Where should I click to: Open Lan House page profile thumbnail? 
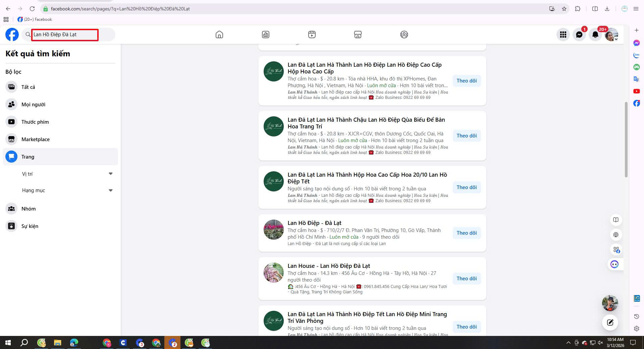coord(274,273)
